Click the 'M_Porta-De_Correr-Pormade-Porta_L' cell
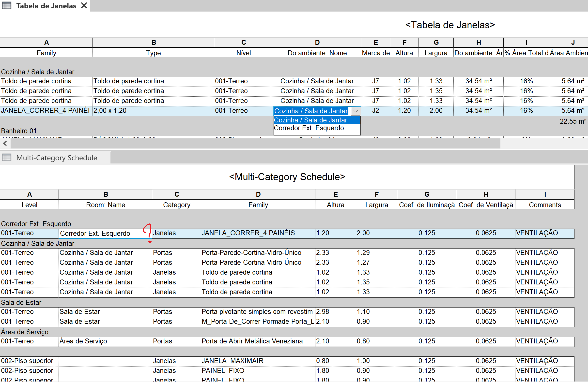 tap(258, 322)
